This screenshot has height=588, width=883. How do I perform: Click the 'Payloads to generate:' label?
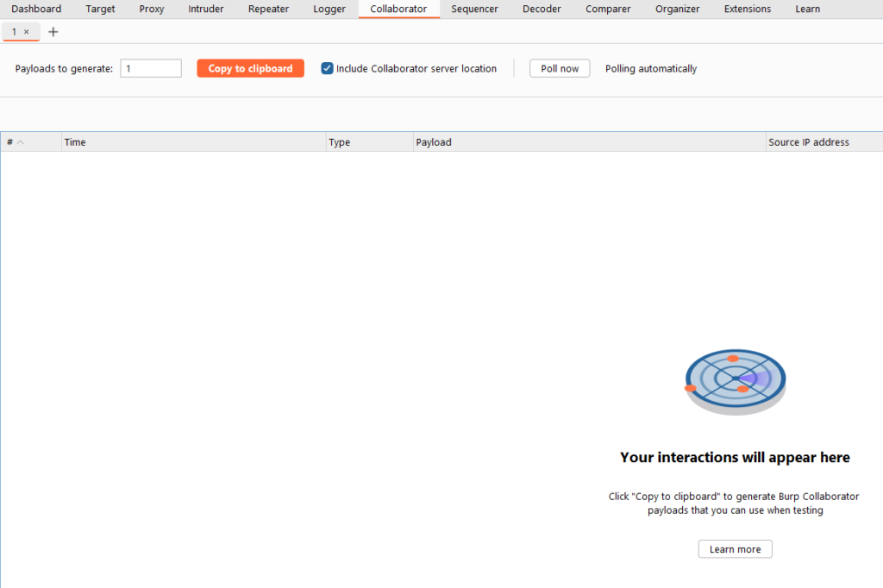click(64, 69)
